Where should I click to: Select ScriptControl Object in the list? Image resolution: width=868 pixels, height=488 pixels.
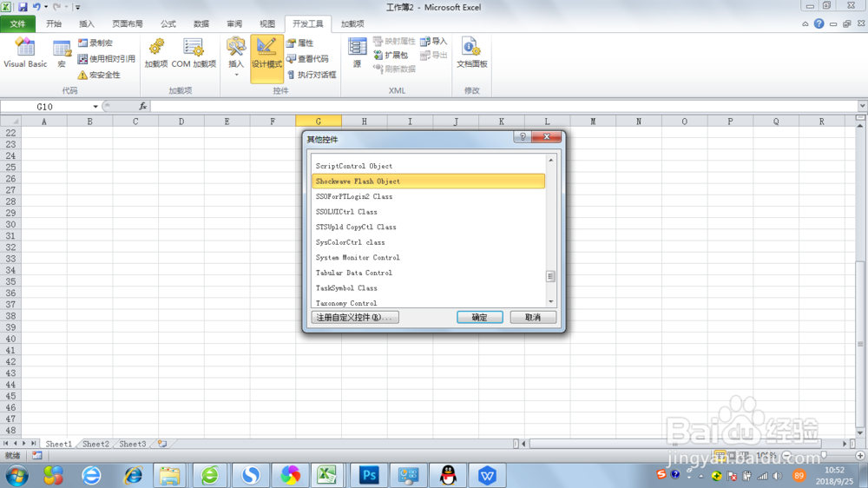[429, 166]
